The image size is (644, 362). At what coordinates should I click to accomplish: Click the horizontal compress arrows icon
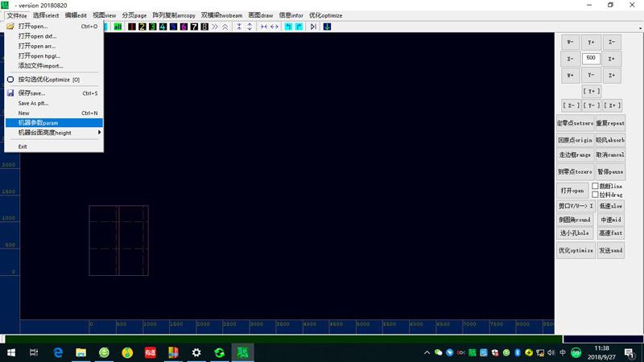coord(264,27)
